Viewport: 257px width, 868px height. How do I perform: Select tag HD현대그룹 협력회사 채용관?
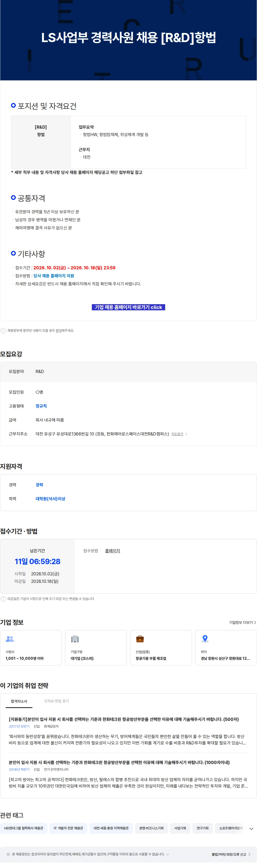click(x=24, y=828)
